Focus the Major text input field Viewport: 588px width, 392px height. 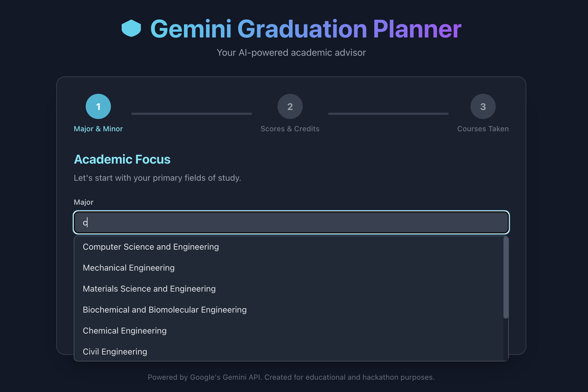click(x=291, y=222)
